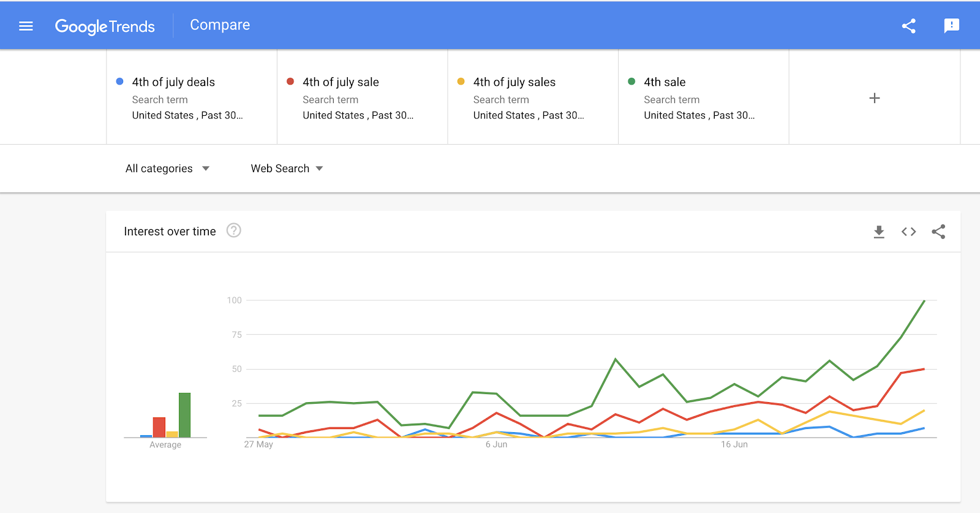The height and width of the screenshot is (513, 980).
Task: Click the green dot beside 4th sale
Action: pos(631,82)
